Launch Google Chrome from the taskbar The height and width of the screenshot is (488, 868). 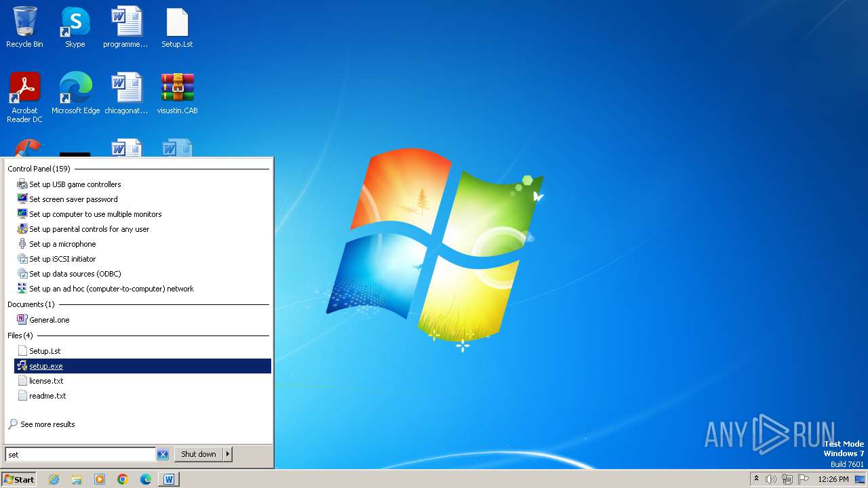[123, 479]
